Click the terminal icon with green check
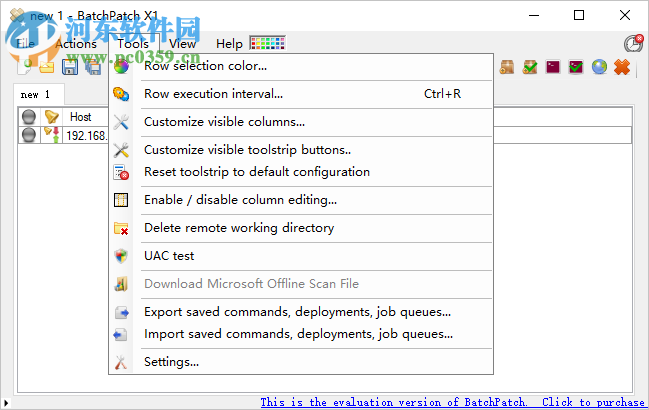The image size is (649, 410). tap(576, 67)
